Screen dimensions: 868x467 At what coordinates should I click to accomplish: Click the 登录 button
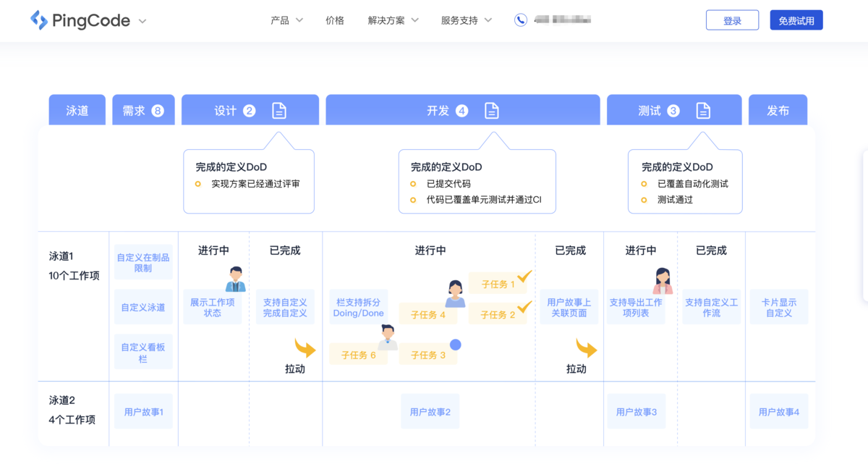[732, 20]
